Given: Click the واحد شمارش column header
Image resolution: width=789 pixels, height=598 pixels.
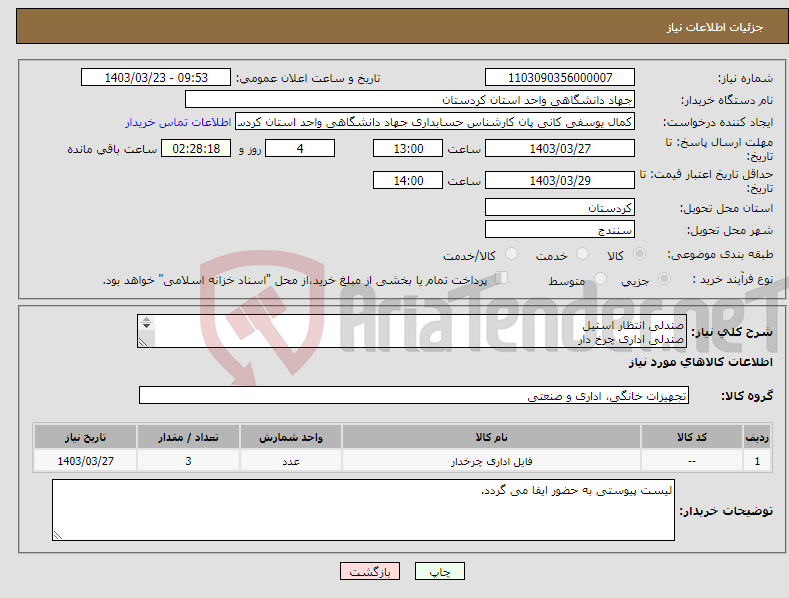Looking at the screenshot, I should pos(291,437).
